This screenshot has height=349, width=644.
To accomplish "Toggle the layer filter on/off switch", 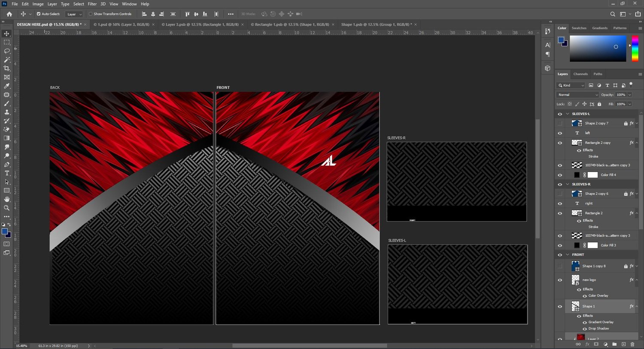I will (631, 85).
